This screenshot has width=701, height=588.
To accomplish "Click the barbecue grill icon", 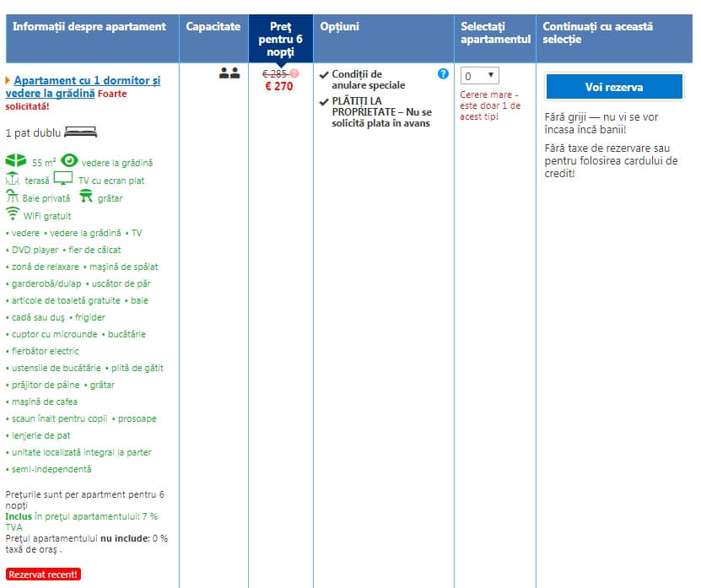I will (x=86, y=197).
